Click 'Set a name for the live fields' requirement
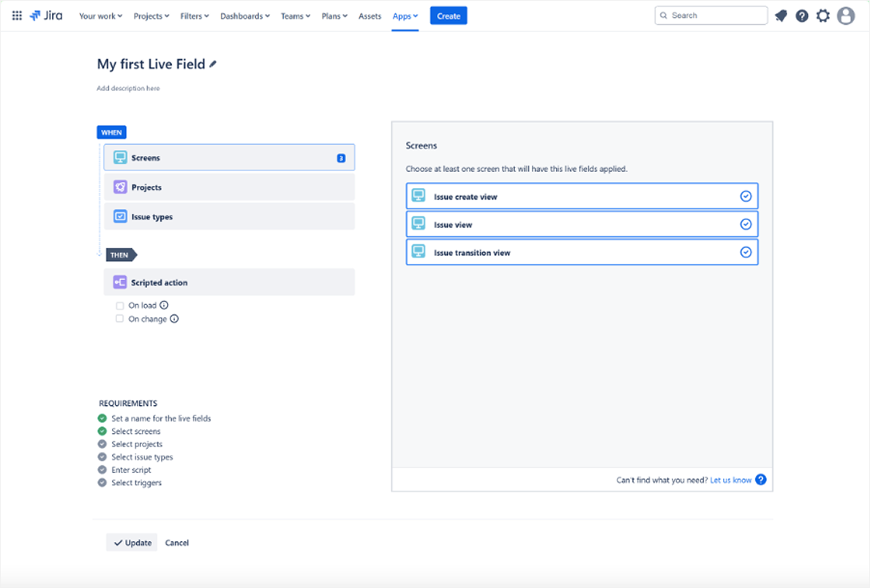This screenshot has height=588, width=870. click(x=161, y=418)
